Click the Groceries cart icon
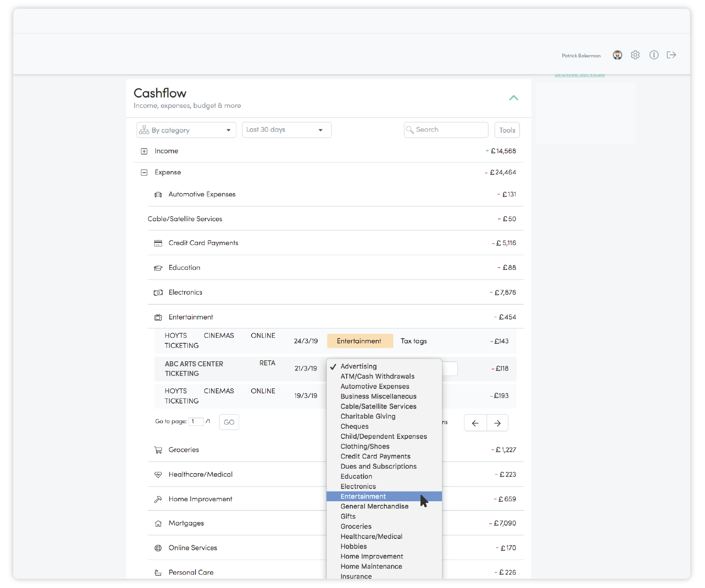The image size is (705, 588). (158, 450)
